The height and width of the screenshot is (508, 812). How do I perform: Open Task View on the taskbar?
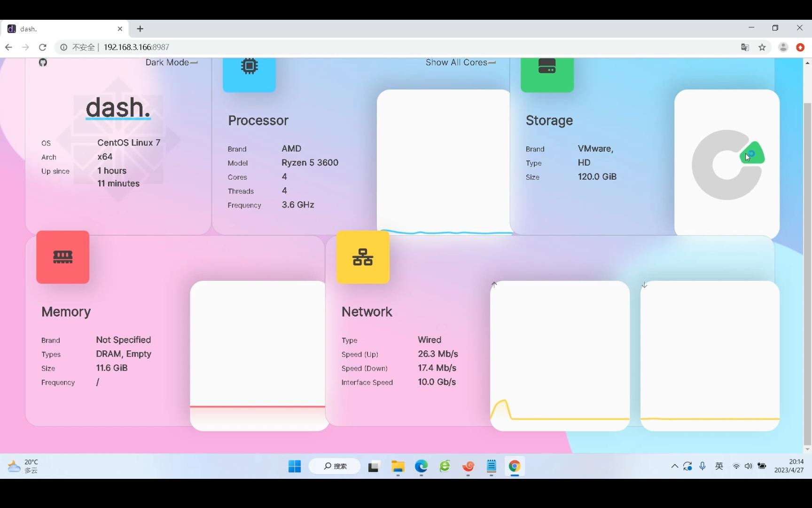[374, 466]
